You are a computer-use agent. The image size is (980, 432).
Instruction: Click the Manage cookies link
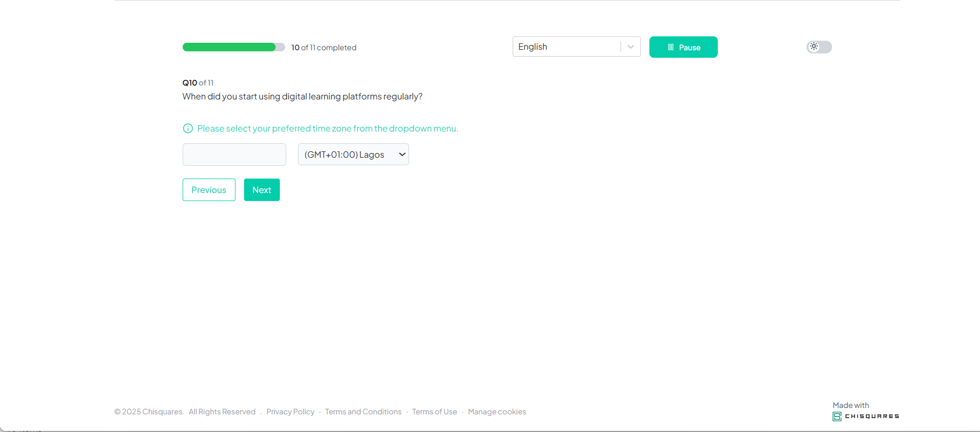coord(497,412)
